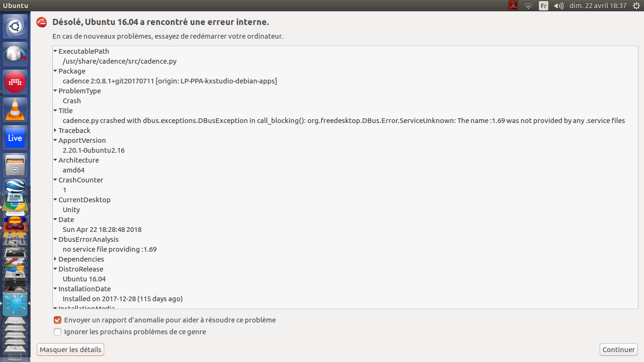Collapse the Title entry
Image resolution: width=644 pixels, height=362 pixels.
[55, 111]
